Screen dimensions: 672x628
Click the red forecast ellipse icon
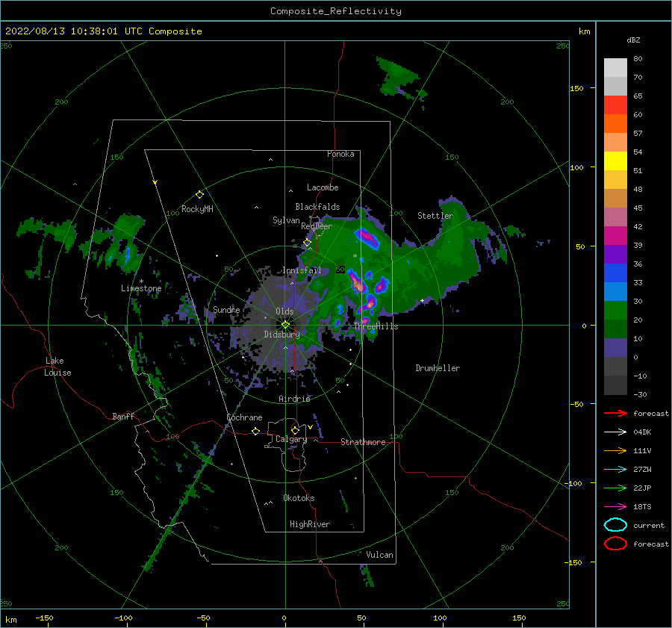[x=615, y=544]
